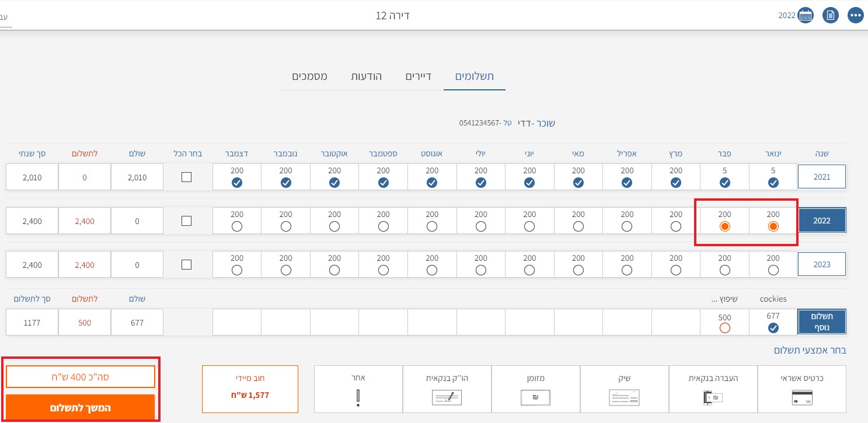Select March 2022 payment radio button
Screen dimensions: 868x423
(675, 226)
